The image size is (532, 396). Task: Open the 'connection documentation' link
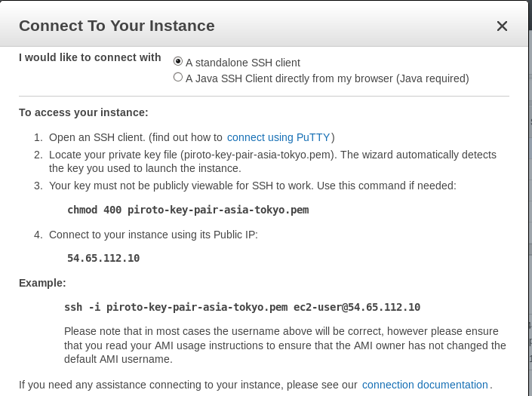(x=425, y=385)
